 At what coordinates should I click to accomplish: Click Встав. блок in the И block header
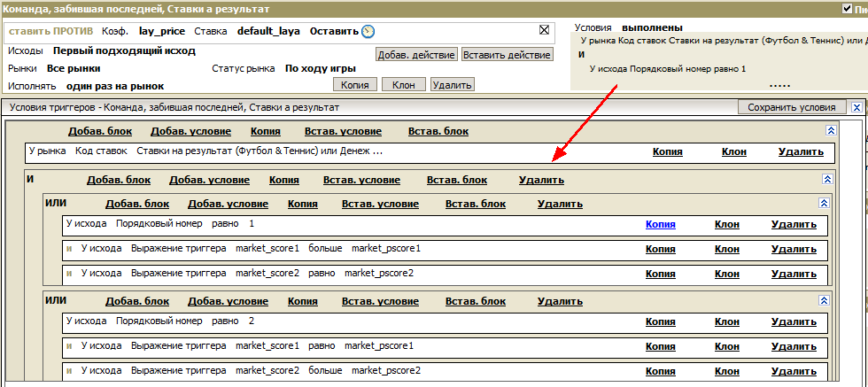coord(457,180)
